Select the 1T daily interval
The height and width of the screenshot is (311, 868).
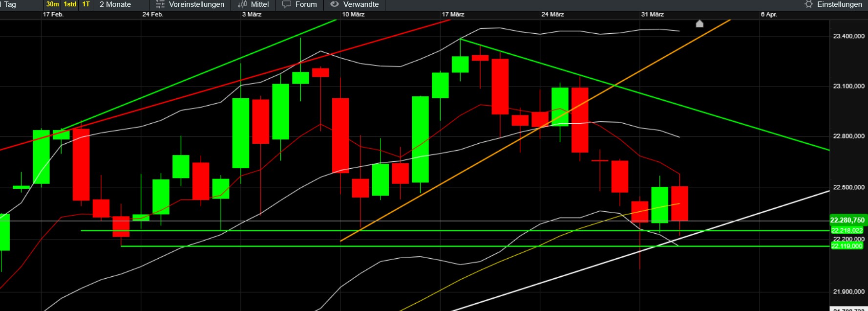pos(86,4)
